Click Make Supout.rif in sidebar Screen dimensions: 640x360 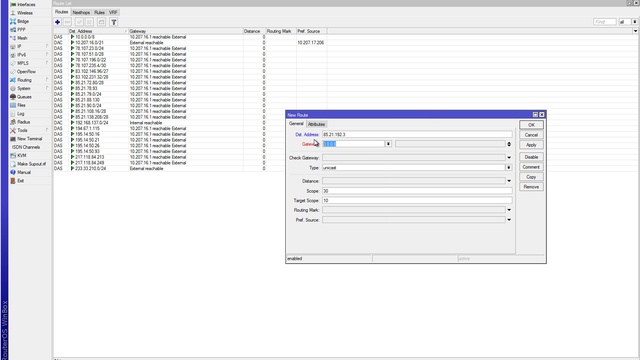pyautogui.click(x=31, y=164)
